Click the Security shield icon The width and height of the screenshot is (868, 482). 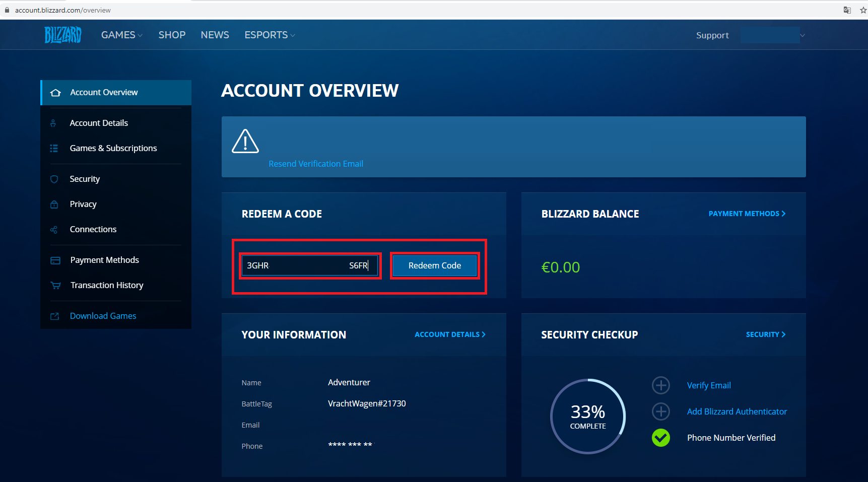[54, 179]
